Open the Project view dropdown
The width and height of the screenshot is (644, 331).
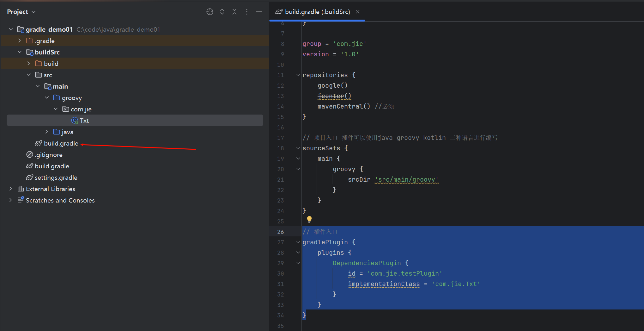tap(21, 12)
